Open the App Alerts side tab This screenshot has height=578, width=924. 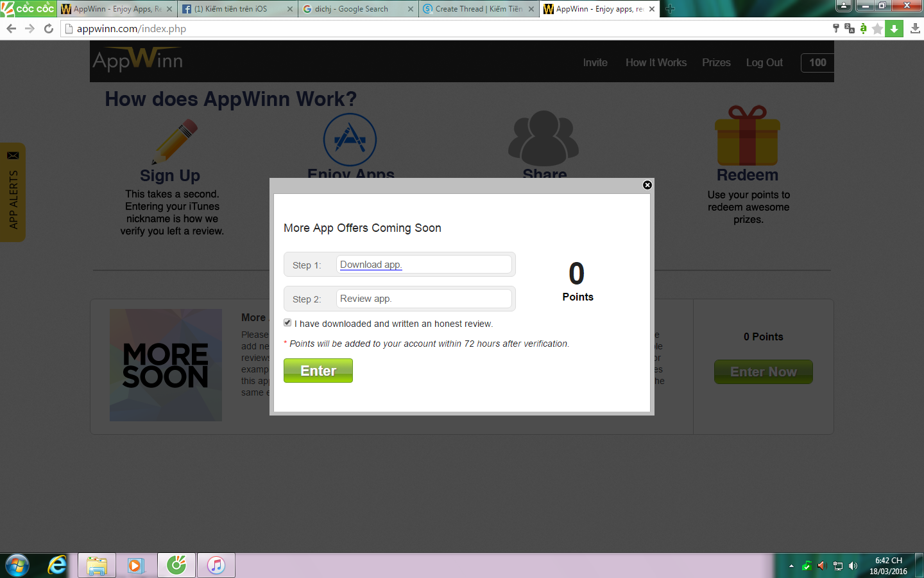(13, 193)
